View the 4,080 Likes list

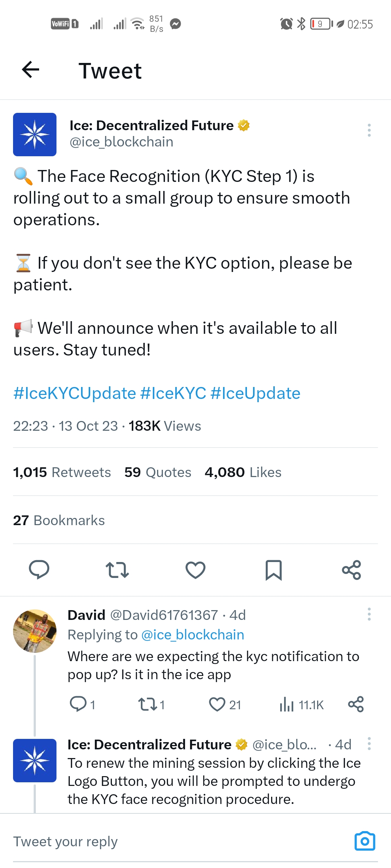(243, 472)
